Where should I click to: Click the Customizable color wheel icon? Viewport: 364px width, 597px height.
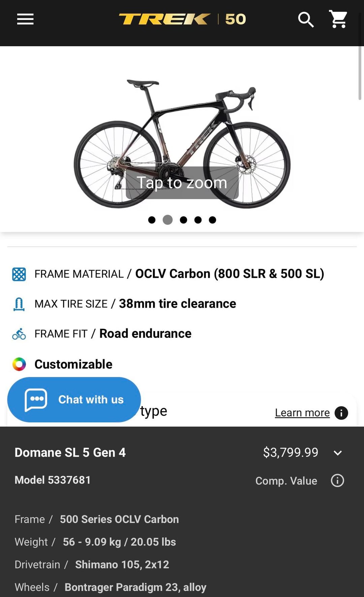(19, 364)
